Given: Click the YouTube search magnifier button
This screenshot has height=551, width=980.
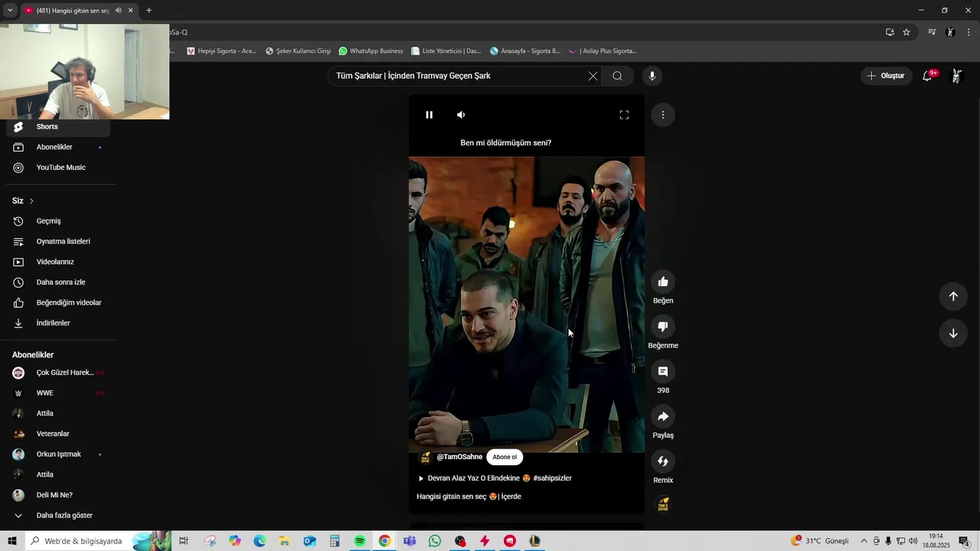Looking at the screenshot, I should pyautogui.click(x=617, y=76).
